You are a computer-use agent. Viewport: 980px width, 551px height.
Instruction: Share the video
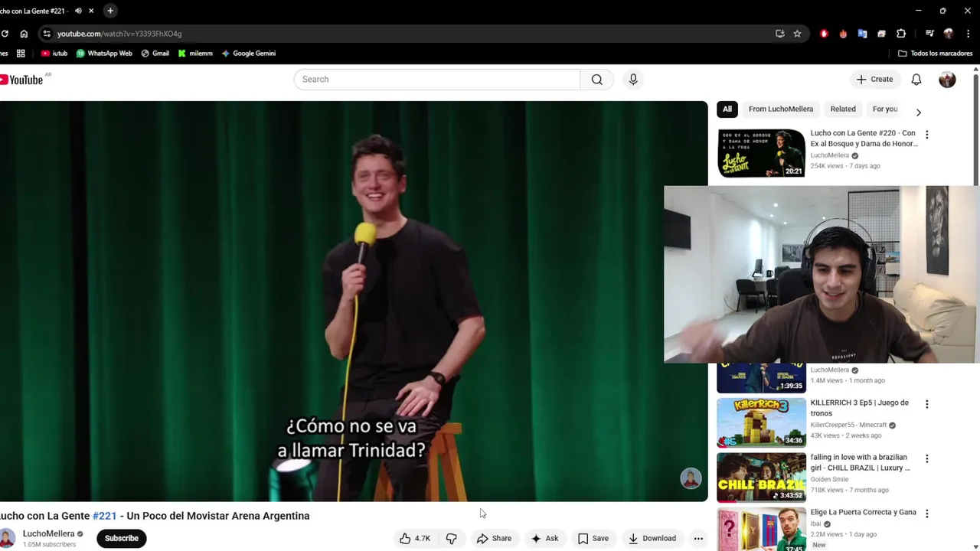coord(494,538)
